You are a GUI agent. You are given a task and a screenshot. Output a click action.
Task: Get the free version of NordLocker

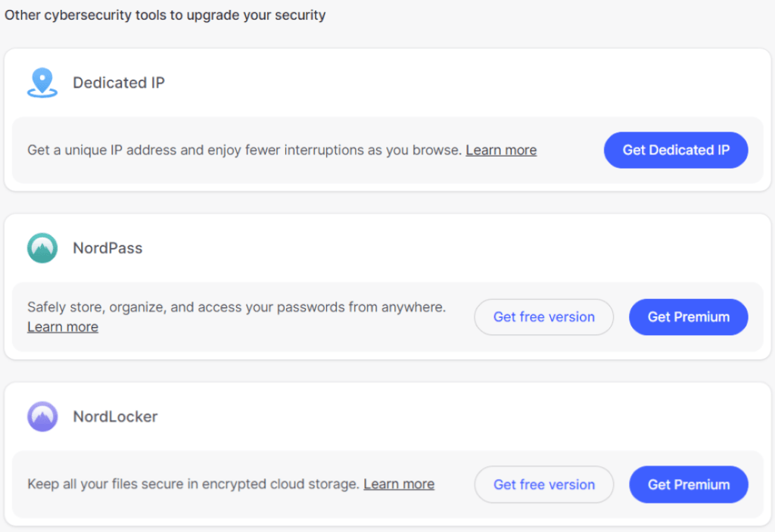point(543,484)
